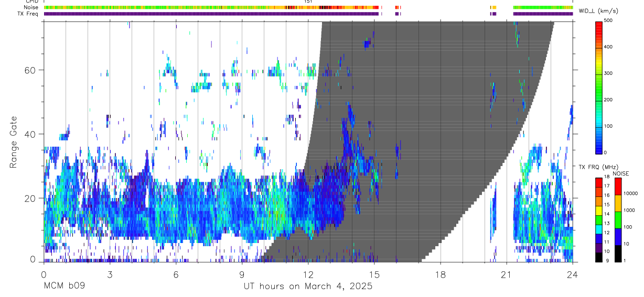644x297 pixels.
Task: Click x-axis tick label '3'
Action: tap(110, 274)
